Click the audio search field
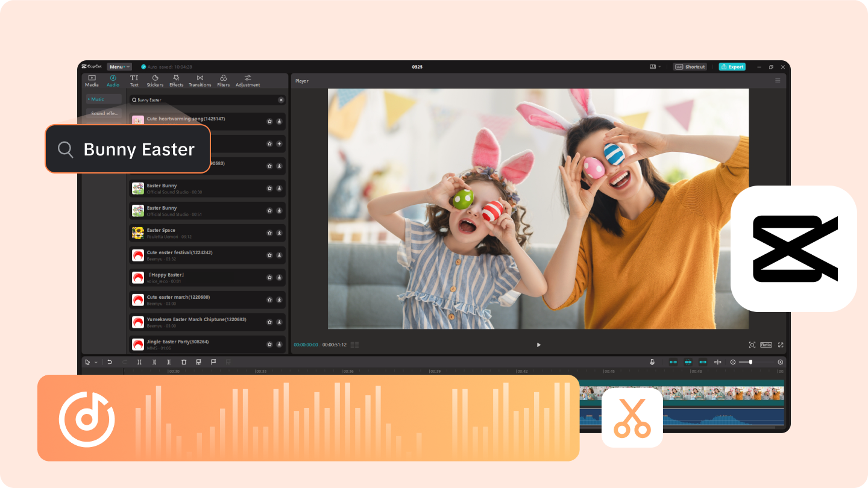 click(207, 100)
